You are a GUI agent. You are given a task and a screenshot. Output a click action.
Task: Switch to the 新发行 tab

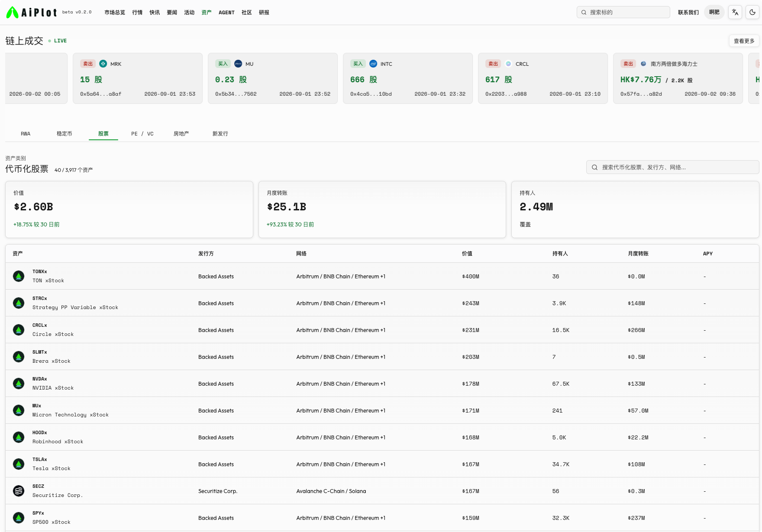(220, 134)
